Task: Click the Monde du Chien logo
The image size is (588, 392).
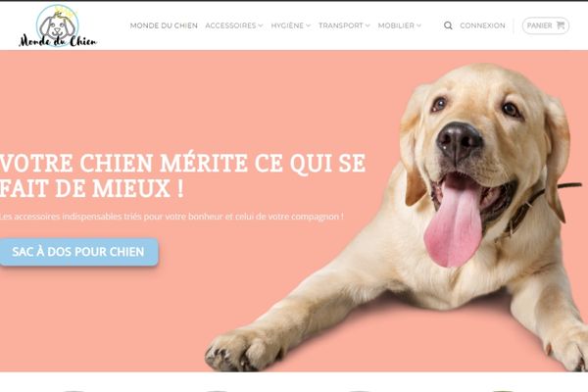Action: coord(58,25)
